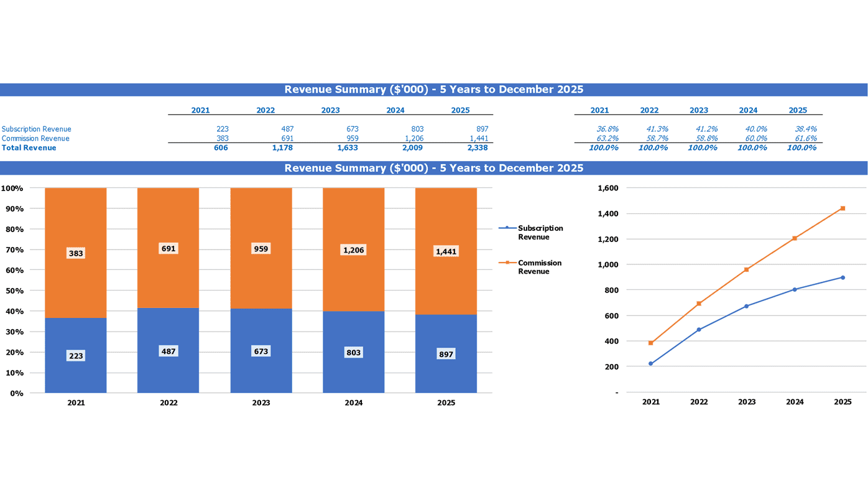This screenshot has height=489, width=868.
Task: Click the 897 data label on blue 2025 bar
Action: (x=446, y=354)
